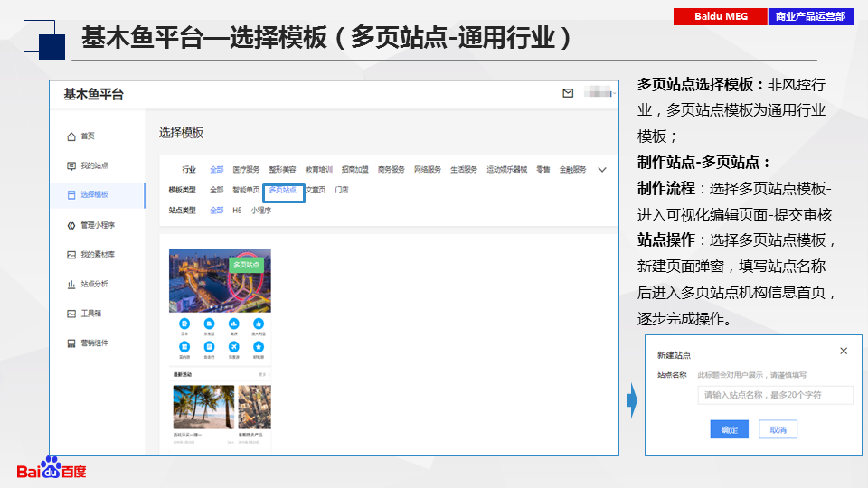This screenshot has height=488, width=868.
Task: Choose 文章页 template type
Action: (x=316, y=190)
